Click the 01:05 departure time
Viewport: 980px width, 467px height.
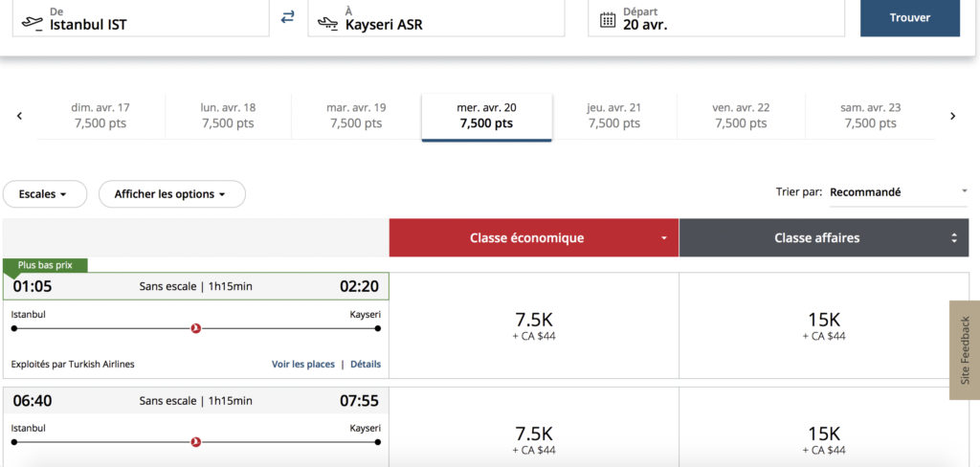point(33,286)
